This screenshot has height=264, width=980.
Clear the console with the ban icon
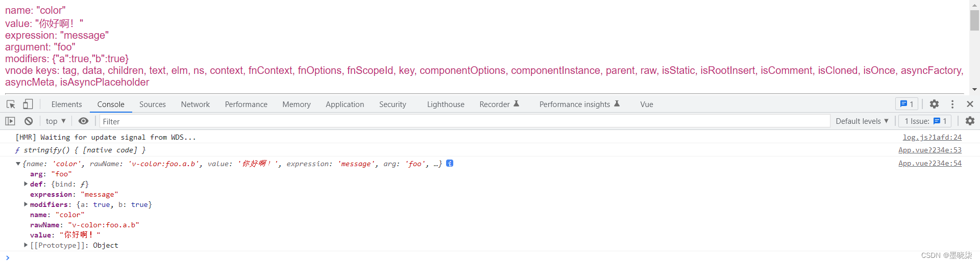[x=29, y=121]
